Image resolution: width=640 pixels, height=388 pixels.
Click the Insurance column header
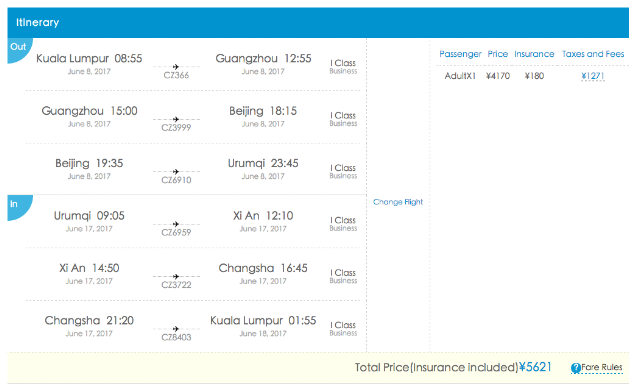coord(534,54)
